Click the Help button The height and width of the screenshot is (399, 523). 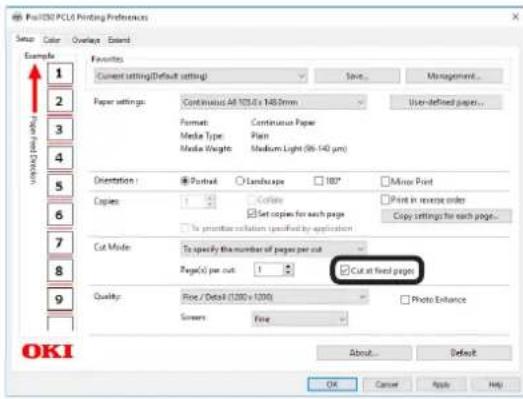[495, 384]
